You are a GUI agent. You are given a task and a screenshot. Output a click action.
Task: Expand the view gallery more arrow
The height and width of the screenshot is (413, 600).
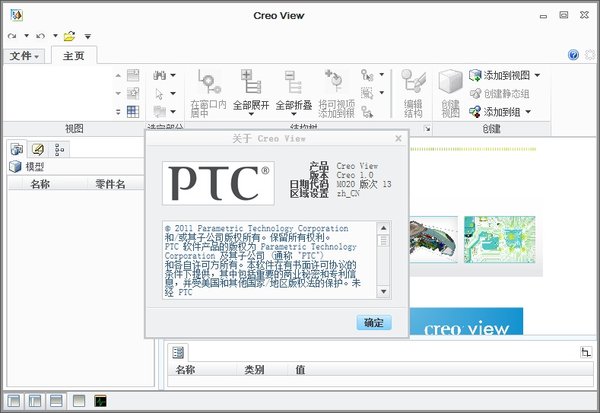coord(118,112)
